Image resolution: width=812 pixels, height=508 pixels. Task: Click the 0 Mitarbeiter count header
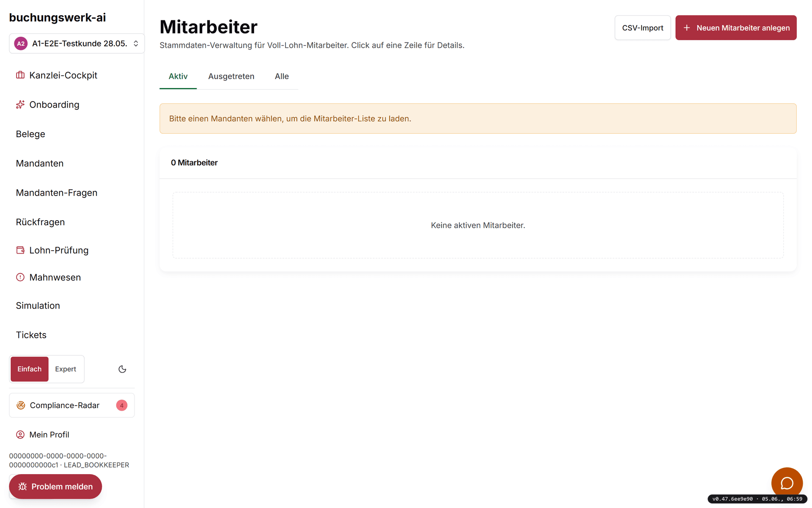click(194, 163)
